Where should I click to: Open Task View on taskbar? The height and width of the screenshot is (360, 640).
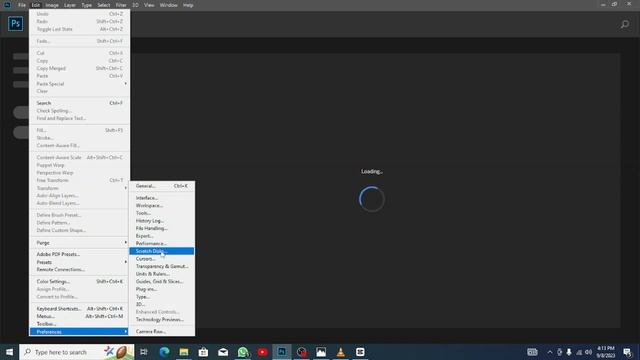tap(144, 352)
